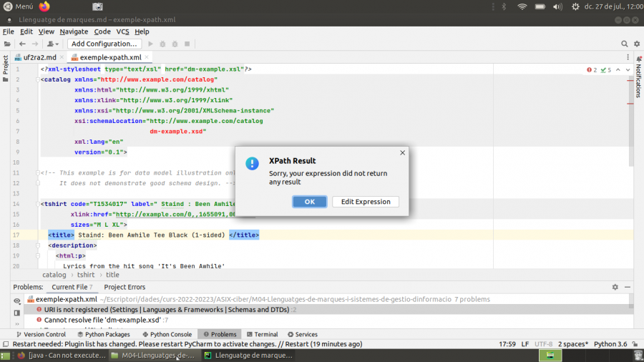Click the open folder toolbar icon

click(7, 44)
